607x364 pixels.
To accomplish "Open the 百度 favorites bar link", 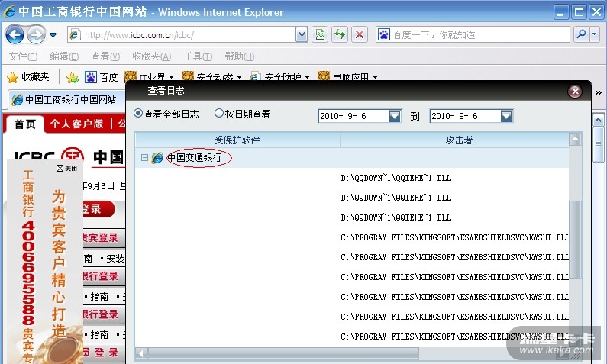I will (102, 78).
